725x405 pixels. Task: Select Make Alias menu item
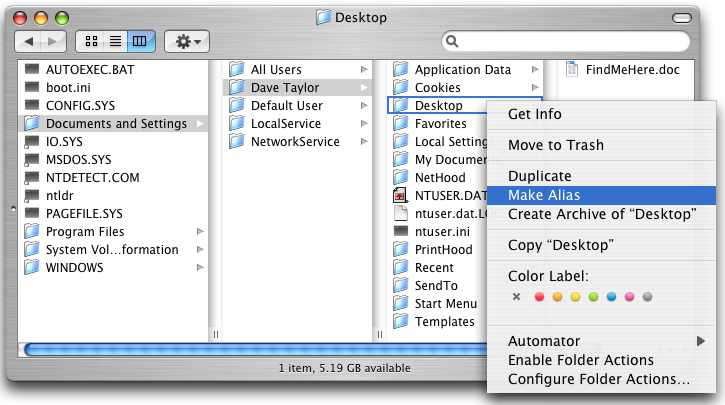(x=602, y=195)
